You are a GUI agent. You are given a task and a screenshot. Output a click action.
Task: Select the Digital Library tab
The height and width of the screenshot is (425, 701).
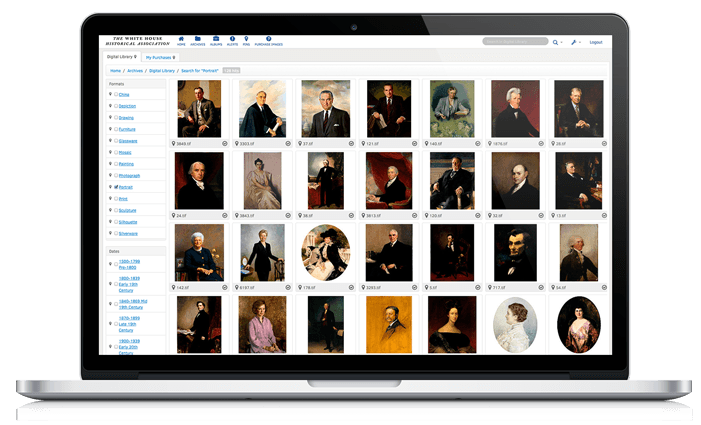(122, 57)
